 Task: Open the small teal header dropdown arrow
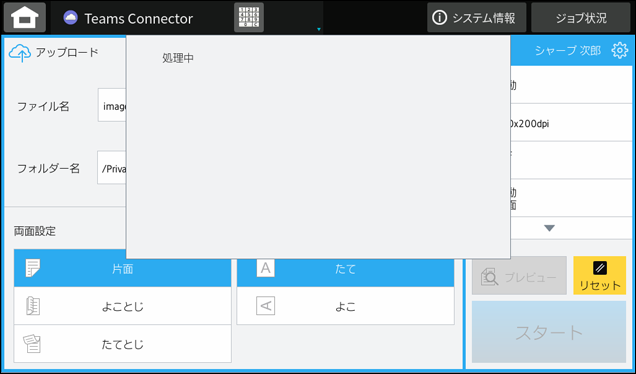pos(319,29)
